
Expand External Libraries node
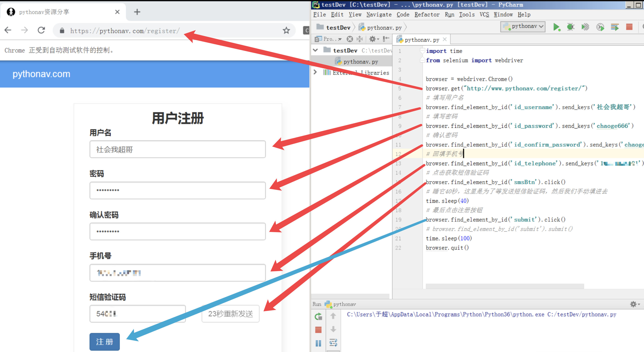click(x=315, y=72)
